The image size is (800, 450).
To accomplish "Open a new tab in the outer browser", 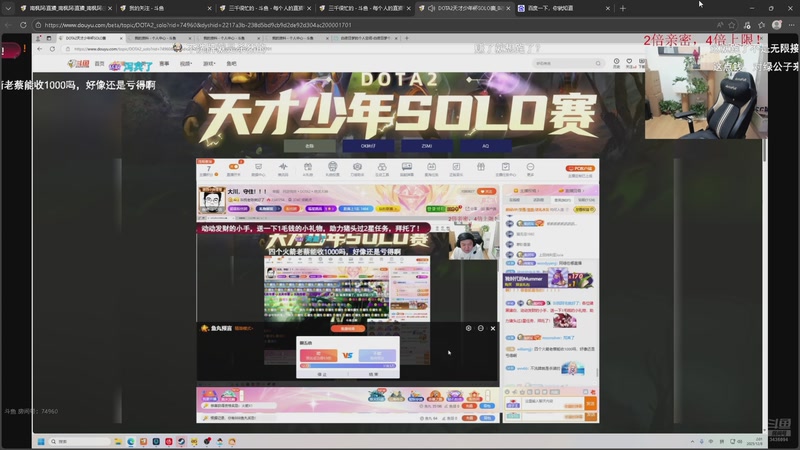I will (x=622, y=8).
